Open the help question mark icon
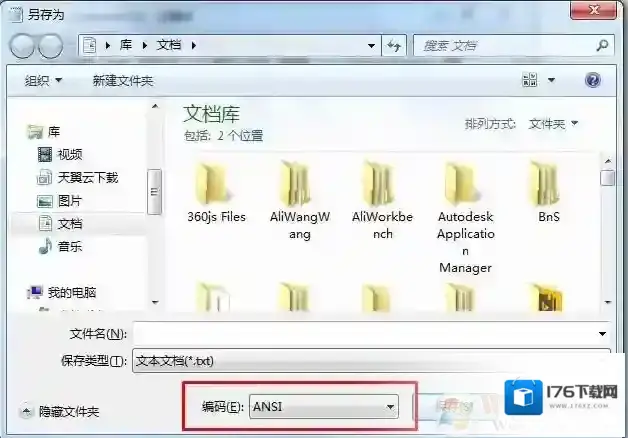628x438 pixels. point(592,80)
